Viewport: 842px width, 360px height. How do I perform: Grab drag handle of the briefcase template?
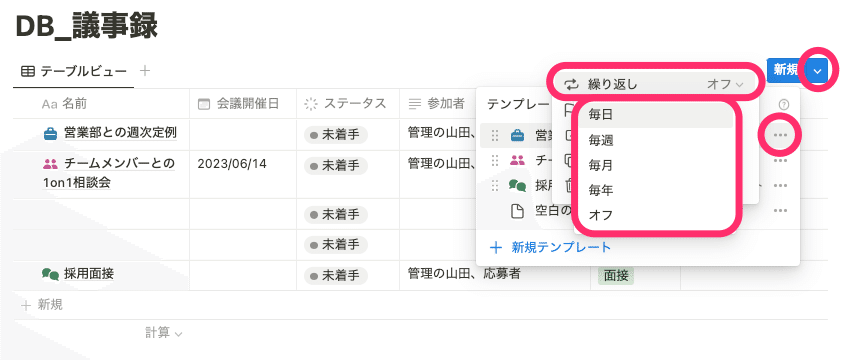(495, 135)
